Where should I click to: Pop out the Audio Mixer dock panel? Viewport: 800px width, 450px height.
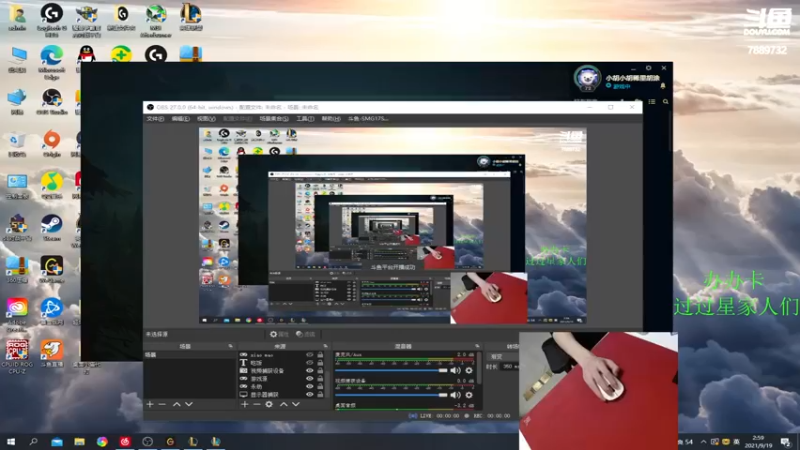pos(477,346)
